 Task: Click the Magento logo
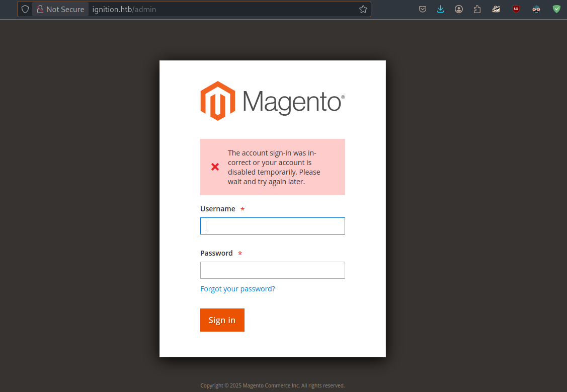(x=273, y=101)
